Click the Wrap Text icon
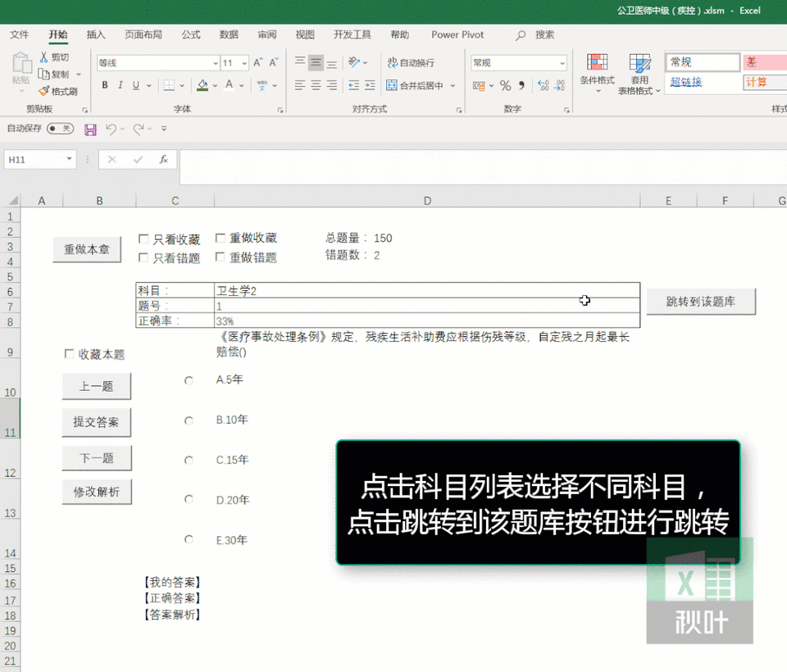Viewport: 787px width, 672px height. click(393, 62)
